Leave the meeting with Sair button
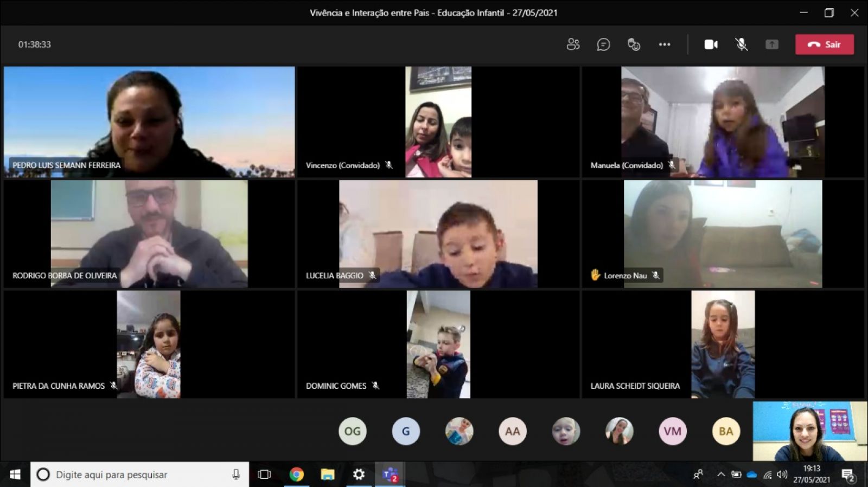Image resolution: width=868 pixels, height=487 pixels. click(824, 44)
